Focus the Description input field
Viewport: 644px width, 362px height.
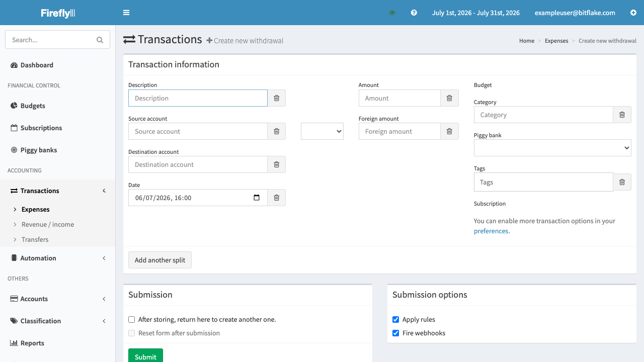tap(198, 98)
